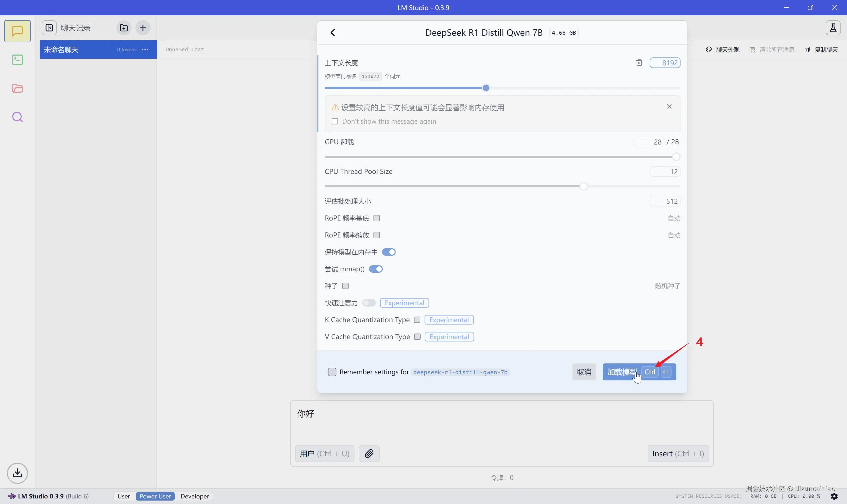Click the context length slider handle
847x504 pixels.
486,88
